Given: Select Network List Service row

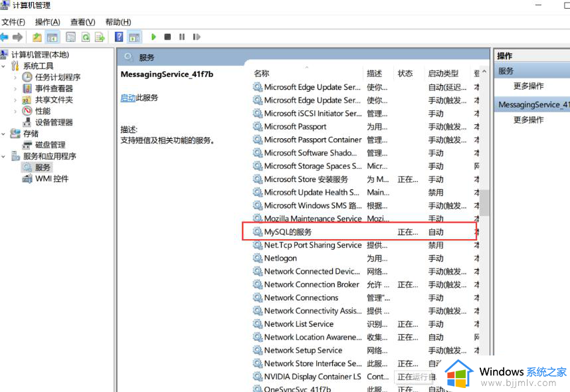Looking at the screenshot, I should [x=365, y=324].
